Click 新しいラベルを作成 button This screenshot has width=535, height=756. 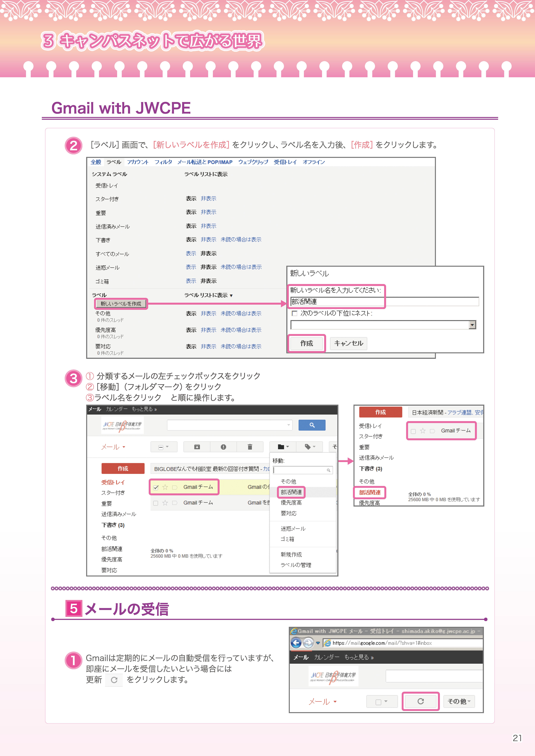point(121,304)
